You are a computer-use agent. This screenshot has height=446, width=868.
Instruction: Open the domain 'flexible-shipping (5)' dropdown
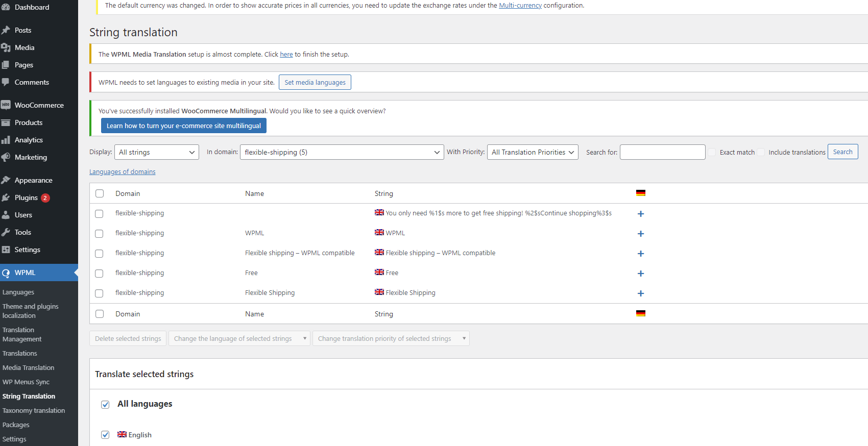pyautogui.click(x=342, y=152)
